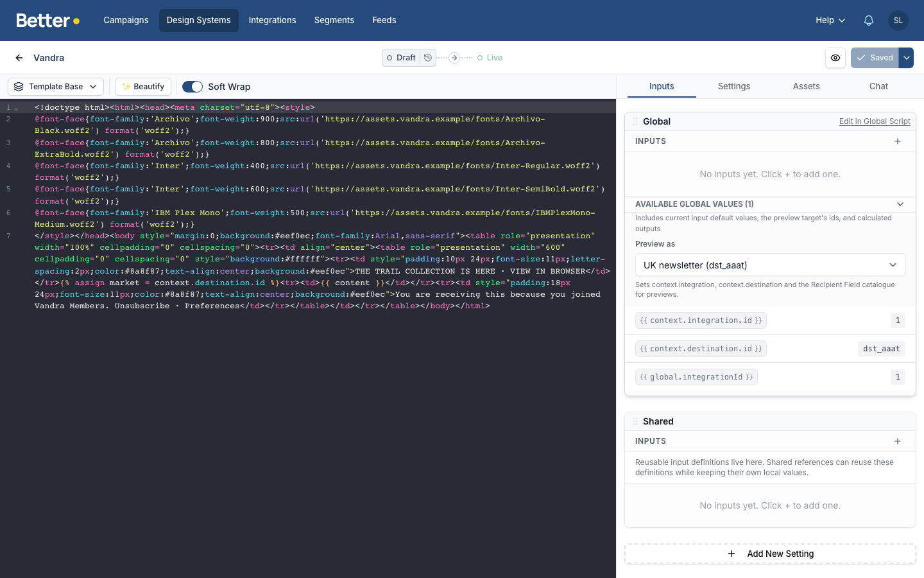Screen dimensions: 924x578
Task: Click the global.integrationId token
Action: coord(696,377)
